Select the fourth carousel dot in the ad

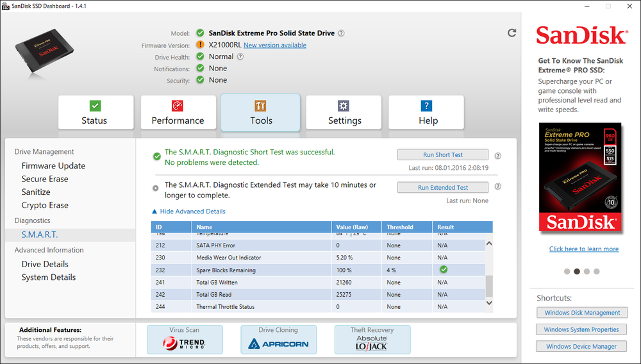(x=596, y=271)
